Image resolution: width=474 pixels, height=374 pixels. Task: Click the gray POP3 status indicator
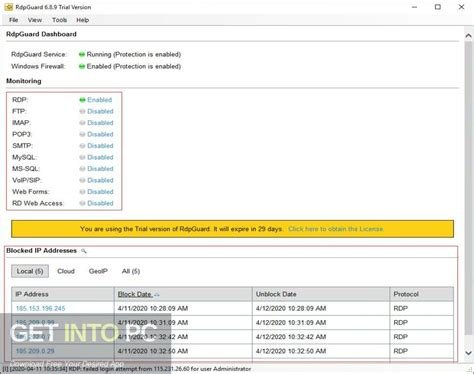coord(82,134)
